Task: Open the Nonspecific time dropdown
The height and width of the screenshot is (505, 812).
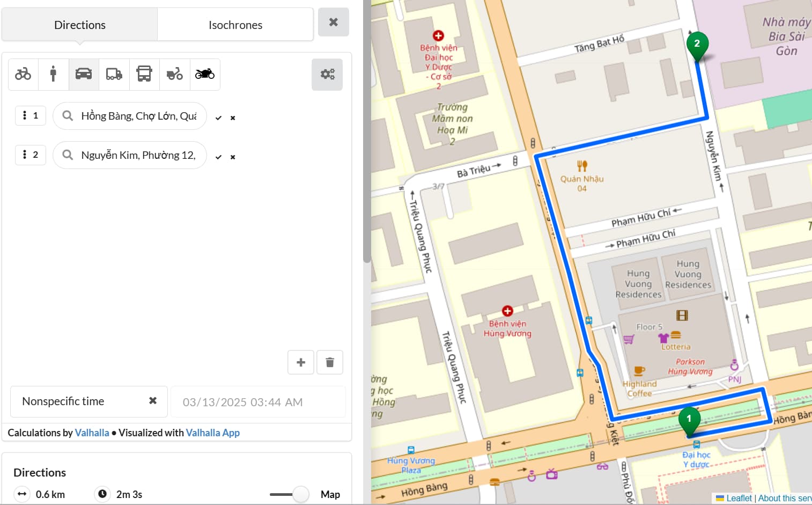Action: 89,401
